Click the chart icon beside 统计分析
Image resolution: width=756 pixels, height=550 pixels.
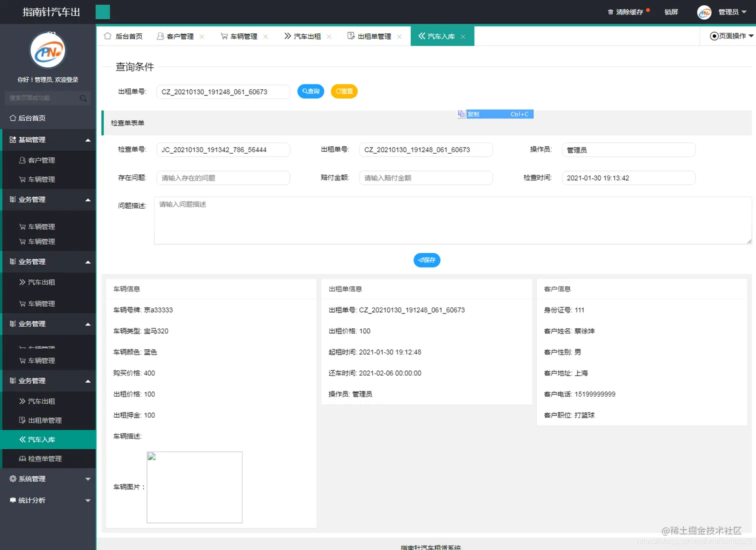pos(13,500)
